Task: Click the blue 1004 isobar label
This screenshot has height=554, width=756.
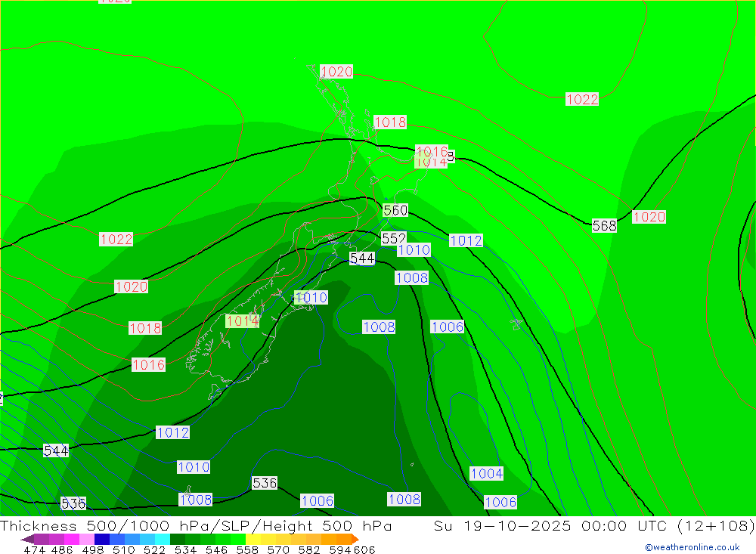Action: coord(486,473)
